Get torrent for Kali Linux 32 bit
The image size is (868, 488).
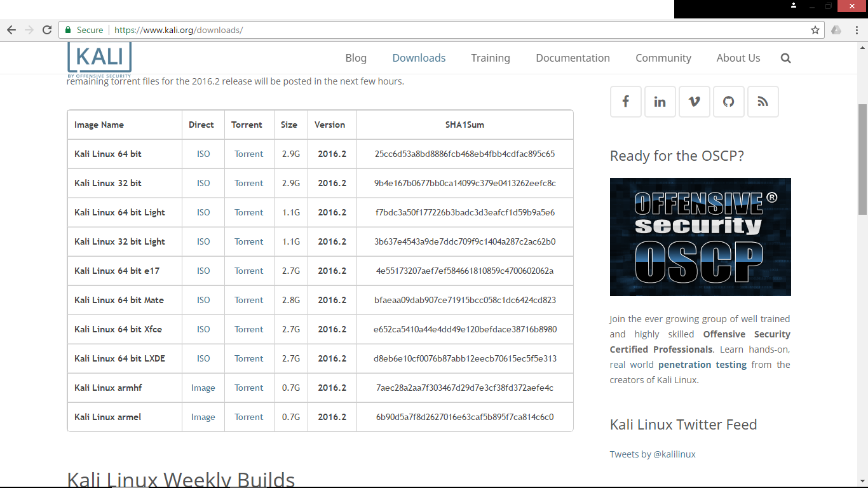(x=248, y=183)
